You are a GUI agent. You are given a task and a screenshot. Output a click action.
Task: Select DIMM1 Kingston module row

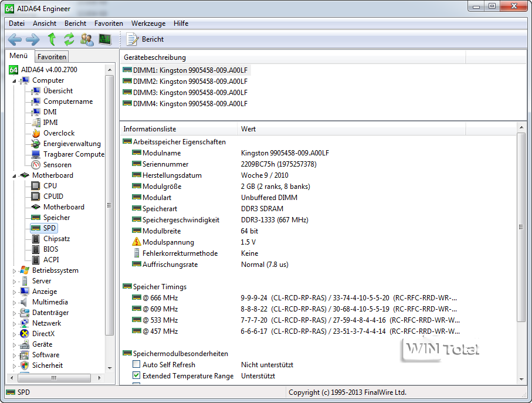click(185, 70)
